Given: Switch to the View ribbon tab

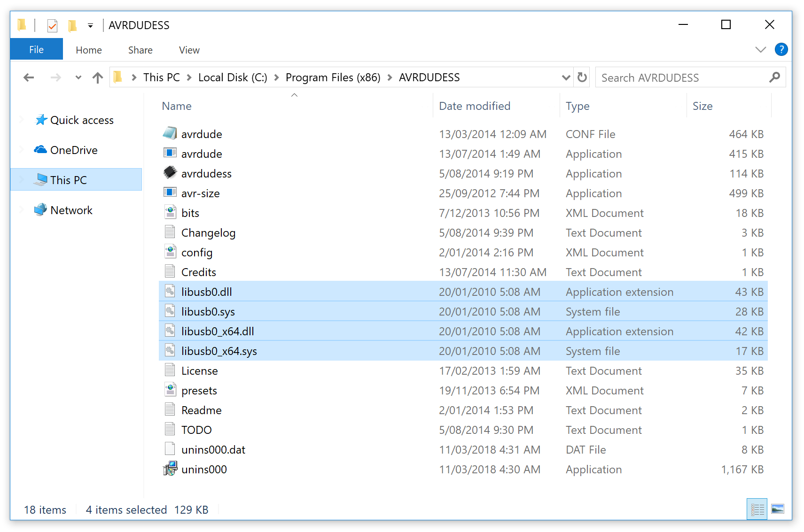Looking at the screenshot, I should point(188,50).
